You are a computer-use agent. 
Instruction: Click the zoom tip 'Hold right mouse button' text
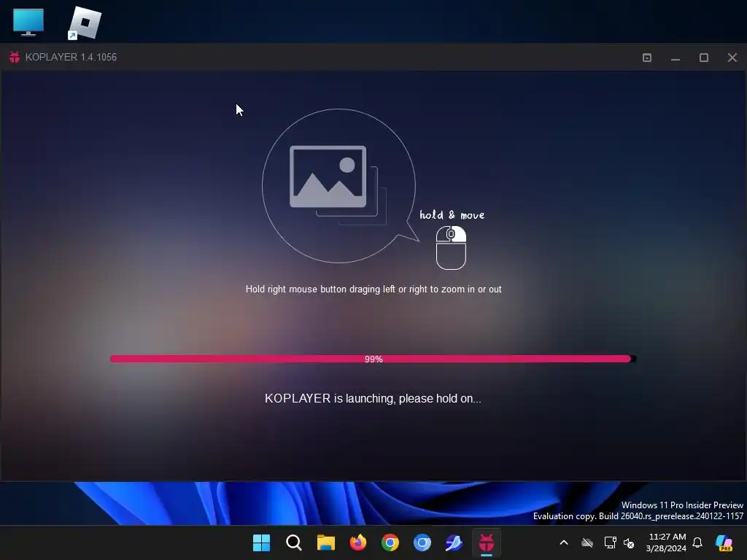click(x=373, y=289)
